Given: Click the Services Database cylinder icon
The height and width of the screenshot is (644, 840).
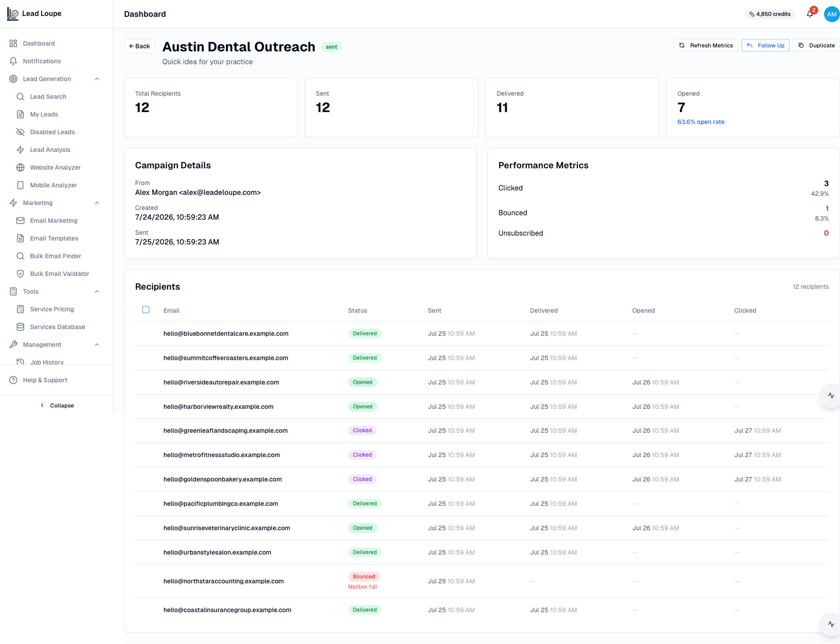Looking at the screenshot, I should [20, 327].
